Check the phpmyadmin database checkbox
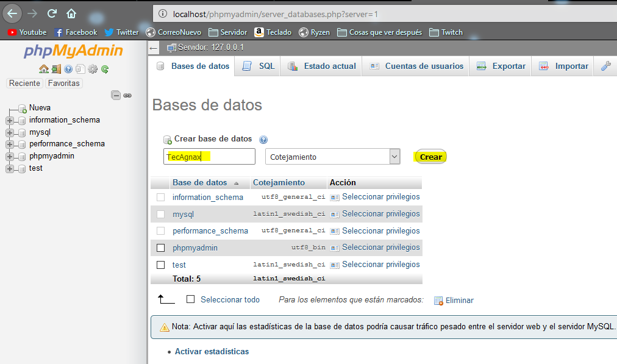617x364 pixels. (160, 248)
